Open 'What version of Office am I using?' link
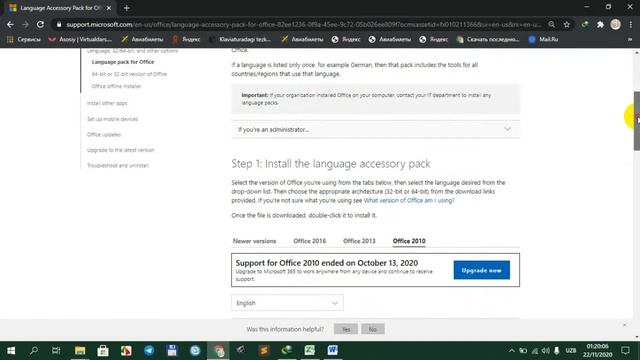This screenshot has width=640, height=360. click(x=409, y=200)
